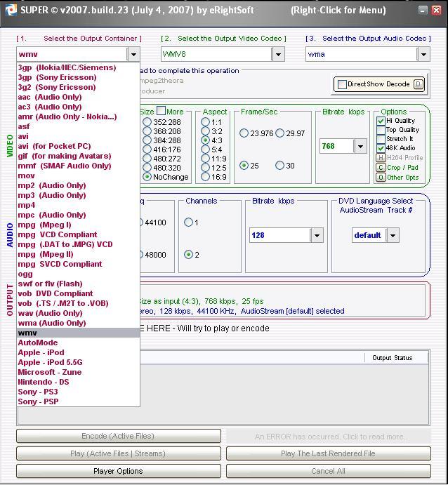Image resolution: width=448 pixels, height=485 pixels.
Task: Select the 352:288 video size
Action: pyautogui.click(x=147, y=122)
